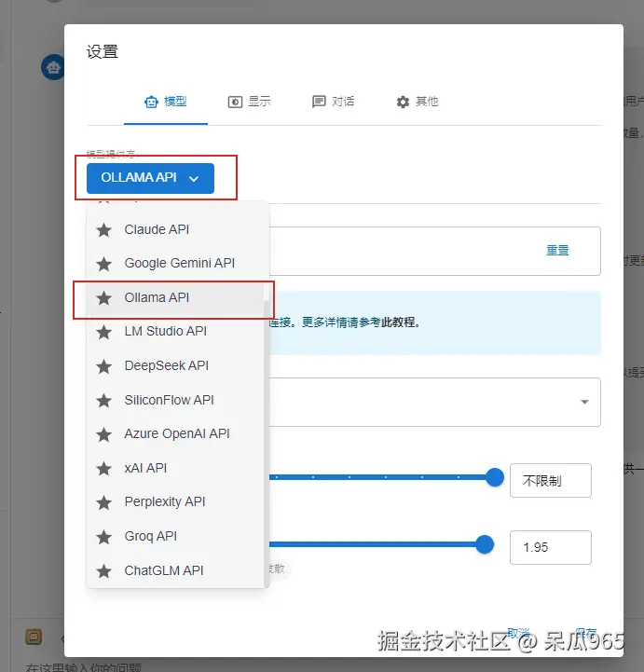Click the display icon on 显示 tab

[235, 102]
